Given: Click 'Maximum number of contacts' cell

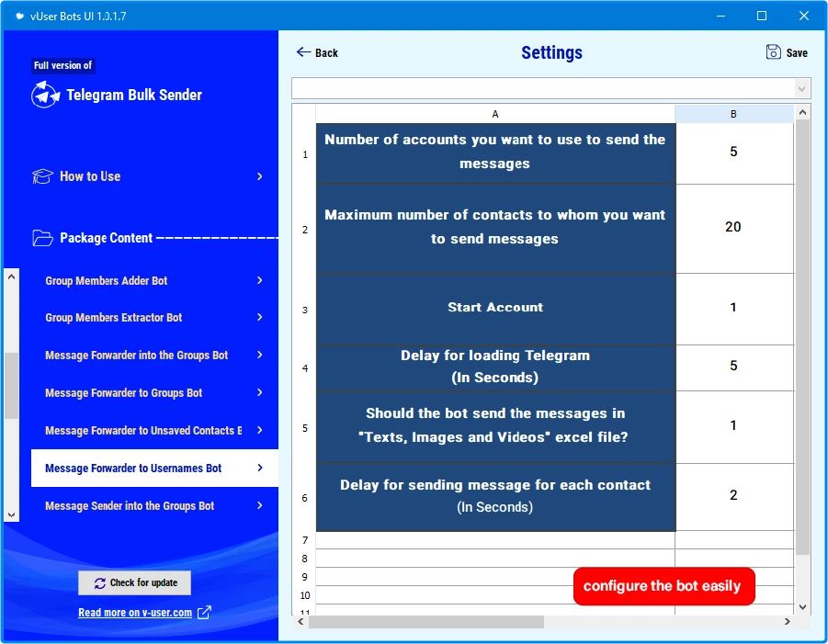Looking at the screenshot, I should click(x=495, y=229).
